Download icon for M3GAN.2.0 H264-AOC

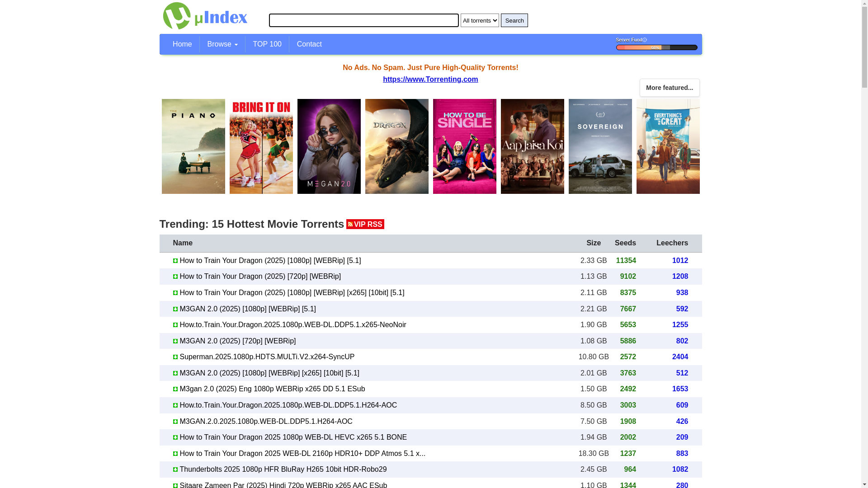pyautogui.click(x=175, y=422)
